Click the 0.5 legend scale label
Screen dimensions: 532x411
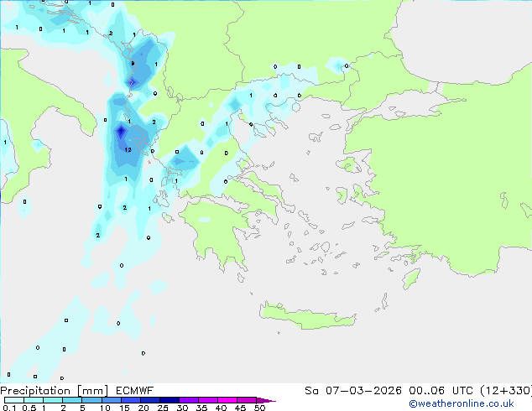coord(29,408)
